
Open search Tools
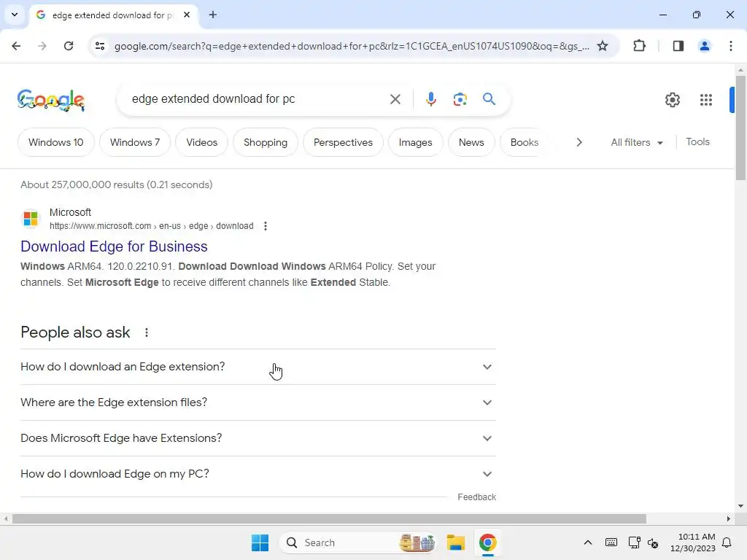[697, 142]
